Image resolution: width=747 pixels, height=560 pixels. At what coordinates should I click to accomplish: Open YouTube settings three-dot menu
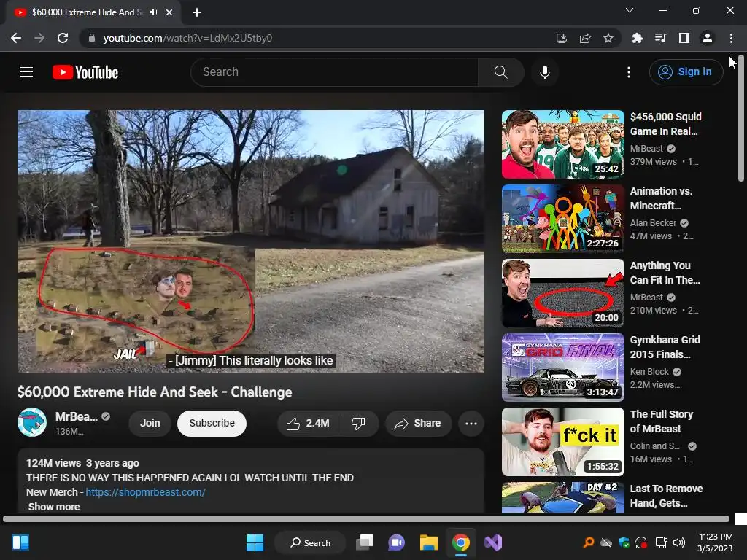(629, 72)
